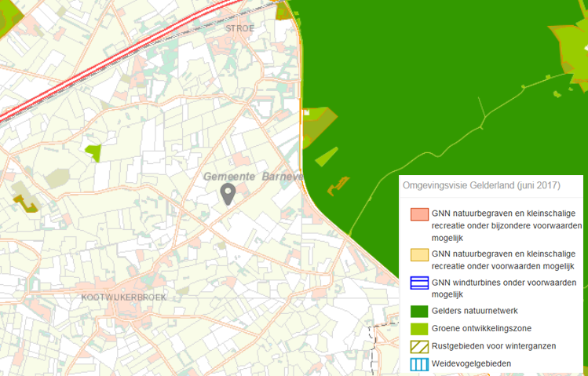
Task: Click the legend title Omgevingsvisie Gelderland (juni 2017)
Action: tap(481, 185)
